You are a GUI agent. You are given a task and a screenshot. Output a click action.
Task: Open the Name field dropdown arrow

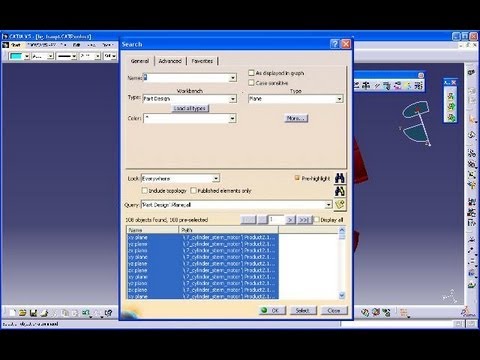pyautogui.click(x=233, y=78)
